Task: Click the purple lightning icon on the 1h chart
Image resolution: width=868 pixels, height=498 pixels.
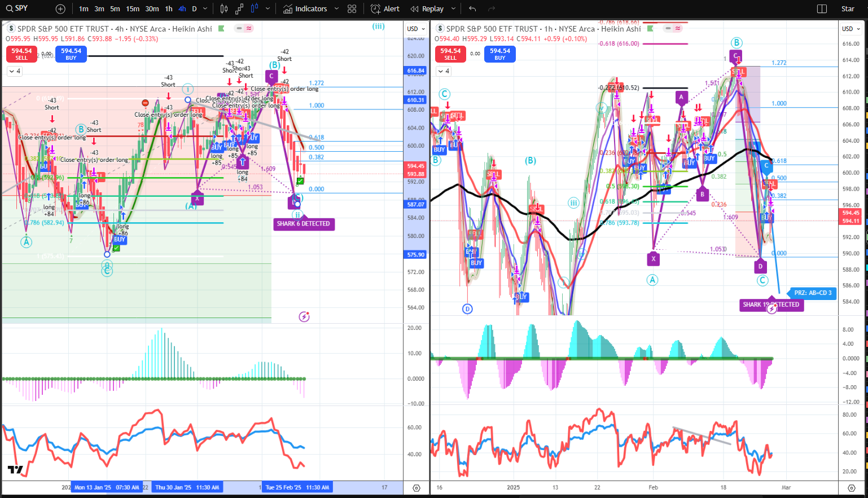Action: (771, 309)
